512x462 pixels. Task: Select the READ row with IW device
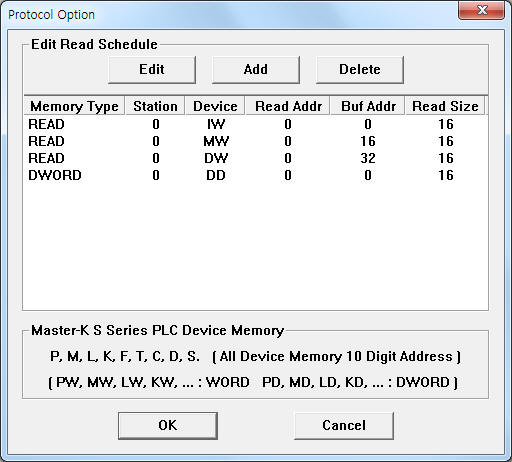255,124
